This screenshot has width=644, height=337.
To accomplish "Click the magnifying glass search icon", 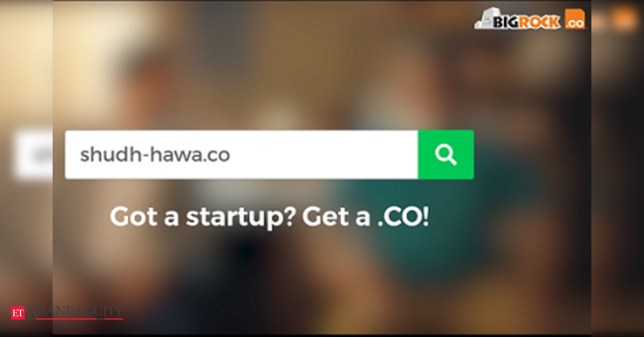I will tap(446, 155).
